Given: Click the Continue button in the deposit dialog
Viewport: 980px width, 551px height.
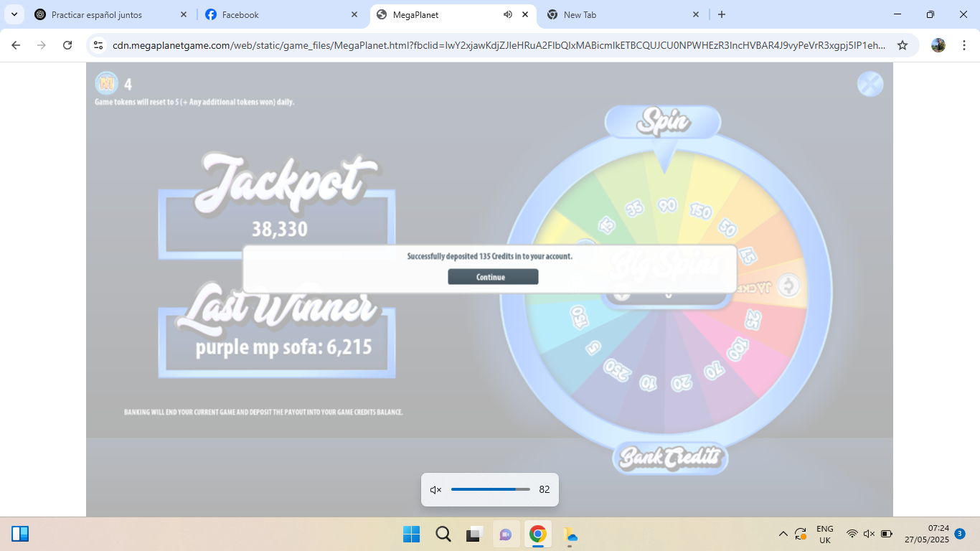Looking at the screenshot, I should tap(493, 277).
